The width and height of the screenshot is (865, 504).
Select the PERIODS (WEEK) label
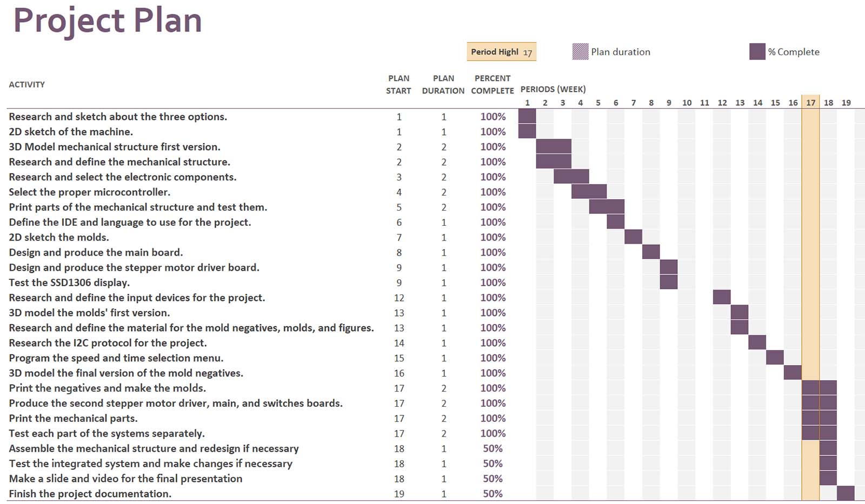click(553, 89)
